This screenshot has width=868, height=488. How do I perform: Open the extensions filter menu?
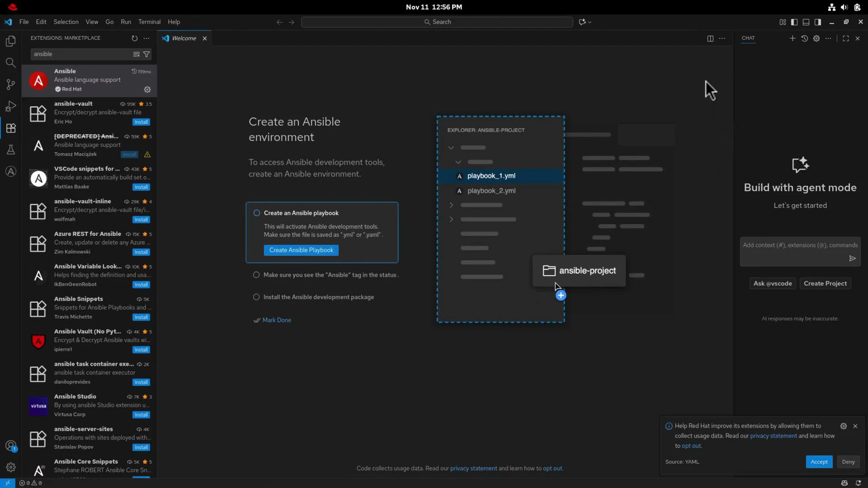146,54
